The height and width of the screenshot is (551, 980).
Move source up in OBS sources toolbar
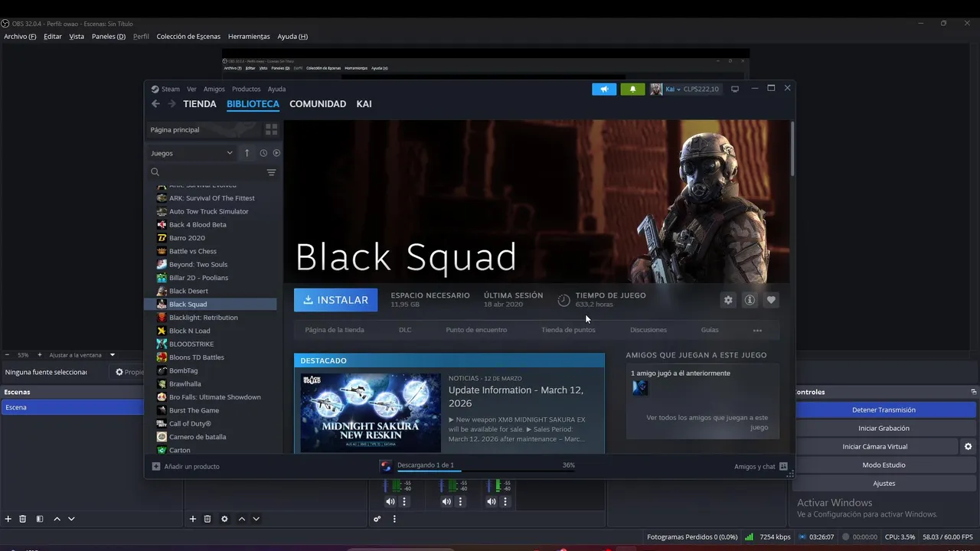coord(242,519)
